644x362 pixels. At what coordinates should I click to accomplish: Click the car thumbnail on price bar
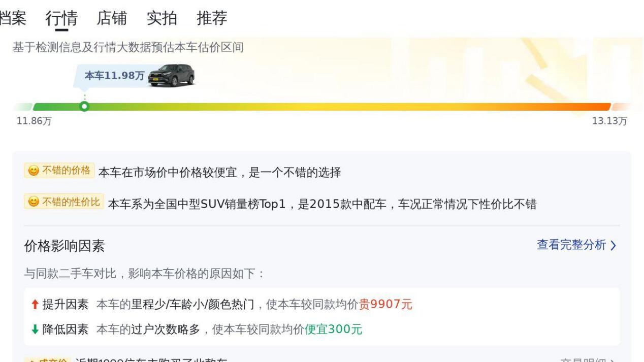pyautogui.click(x=171, y=75)
